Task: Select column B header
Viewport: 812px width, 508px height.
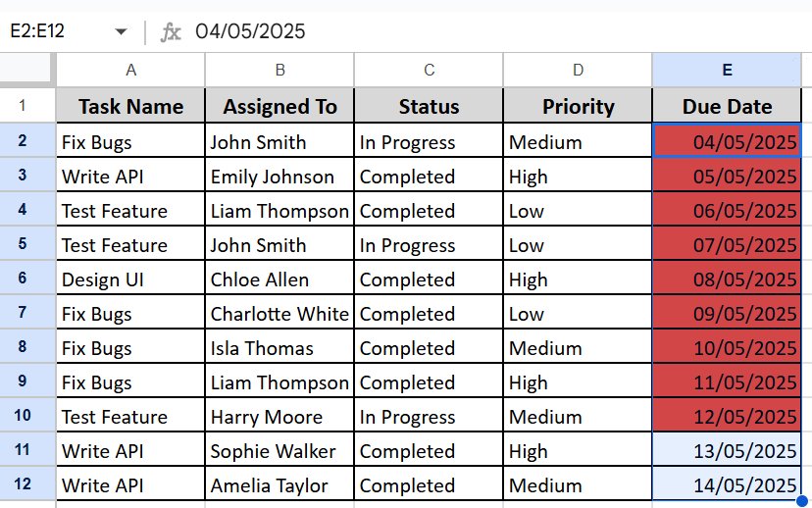Action: click(x=280, y=70)
